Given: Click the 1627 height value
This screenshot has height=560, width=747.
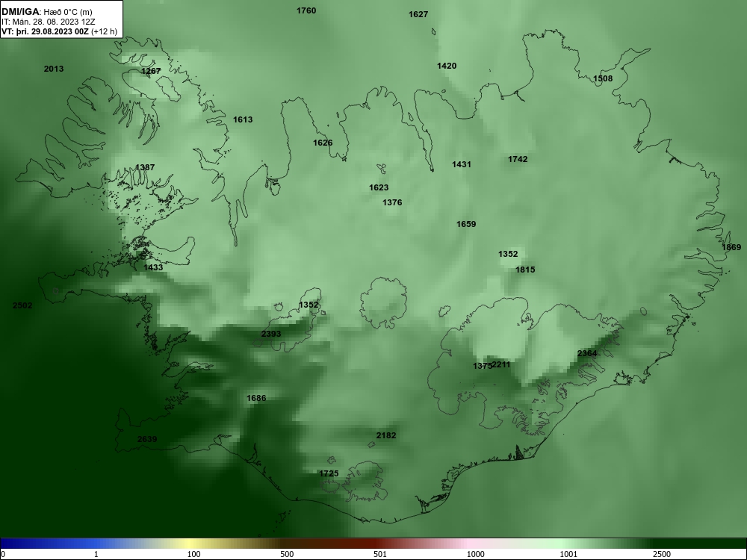Looking at the screenshot, I should 418,14.
